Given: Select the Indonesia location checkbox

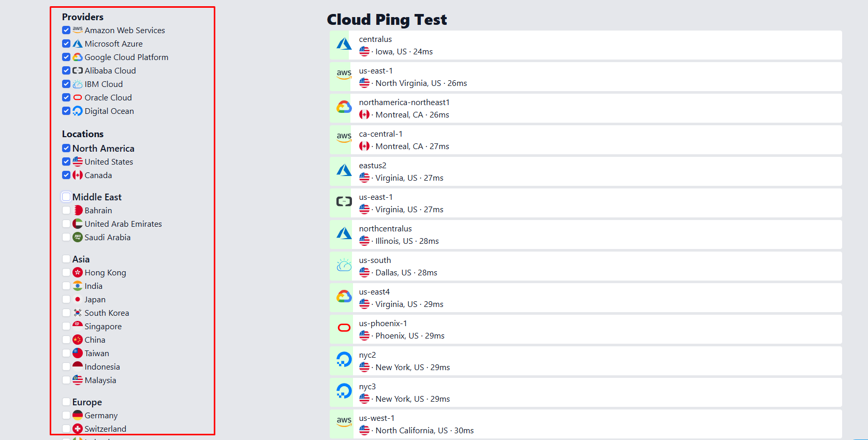Looking at the screenshot, I should (66, 366).
